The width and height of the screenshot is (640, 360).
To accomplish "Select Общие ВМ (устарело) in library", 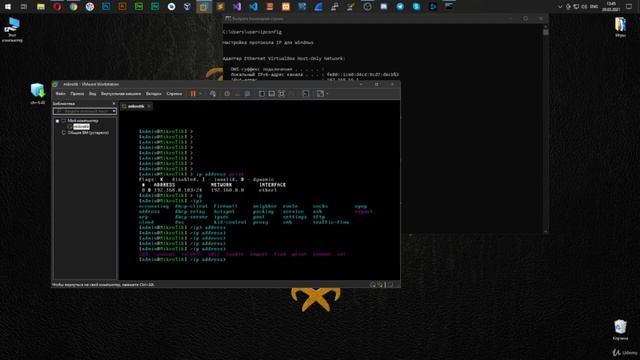I will point(88,133).
